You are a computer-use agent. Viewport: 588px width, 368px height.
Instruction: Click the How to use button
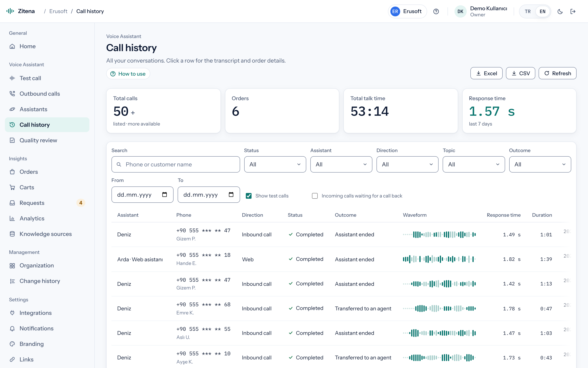pyautogui.click(x=128, y=74)
